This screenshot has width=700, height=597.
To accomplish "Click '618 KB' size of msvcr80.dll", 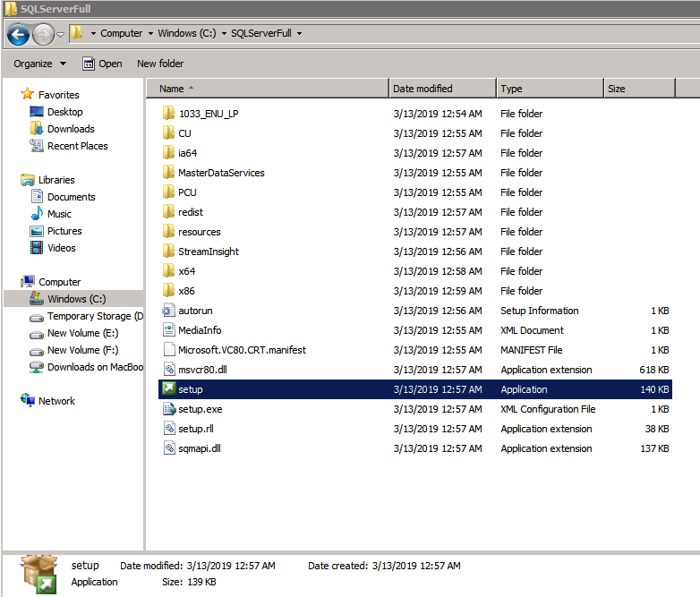I will pyautogui.click(x=654, y=370).
